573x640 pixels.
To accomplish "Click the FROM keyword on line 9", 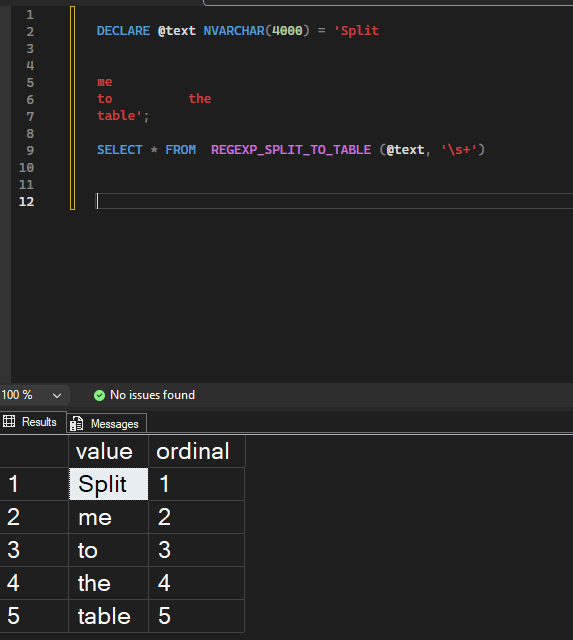I will (x=180, y=150).
